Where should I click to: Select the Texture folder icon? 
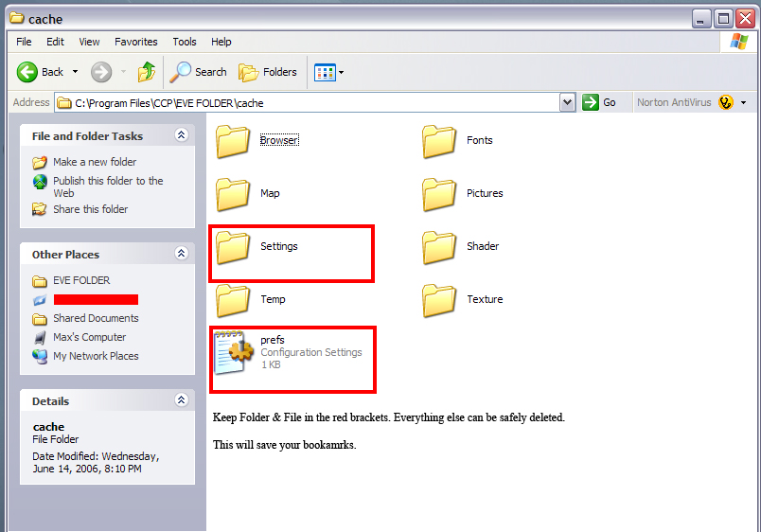click(439, 300)
